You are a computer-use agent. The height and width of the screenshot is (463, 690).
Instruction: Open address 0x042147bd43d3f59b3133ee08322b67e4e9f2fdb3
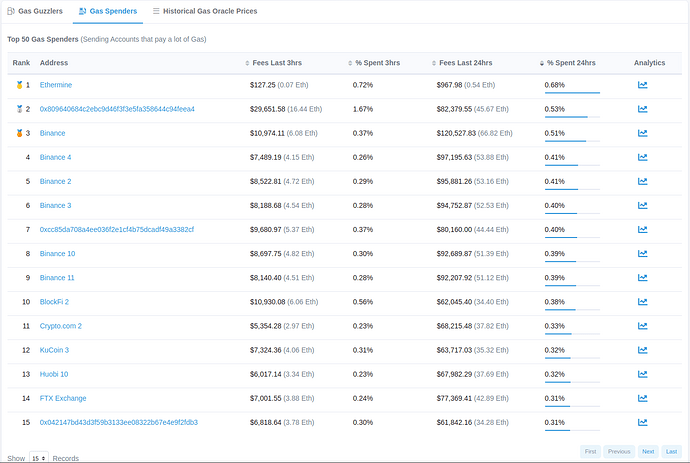(119, 423)
